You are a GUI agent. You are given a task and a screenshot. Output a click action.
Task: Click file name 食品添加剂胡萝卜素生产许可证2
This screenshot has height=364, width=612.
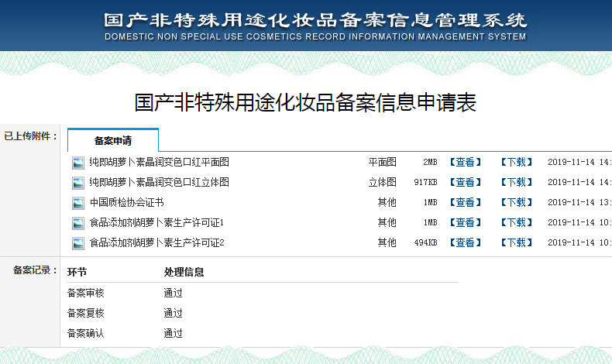coord(157,243)
